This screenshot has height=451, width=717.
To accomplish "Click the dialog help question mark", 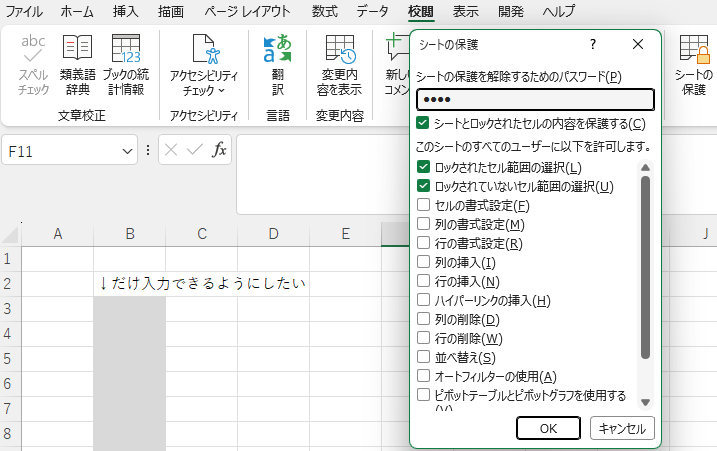I will (593, 44).
